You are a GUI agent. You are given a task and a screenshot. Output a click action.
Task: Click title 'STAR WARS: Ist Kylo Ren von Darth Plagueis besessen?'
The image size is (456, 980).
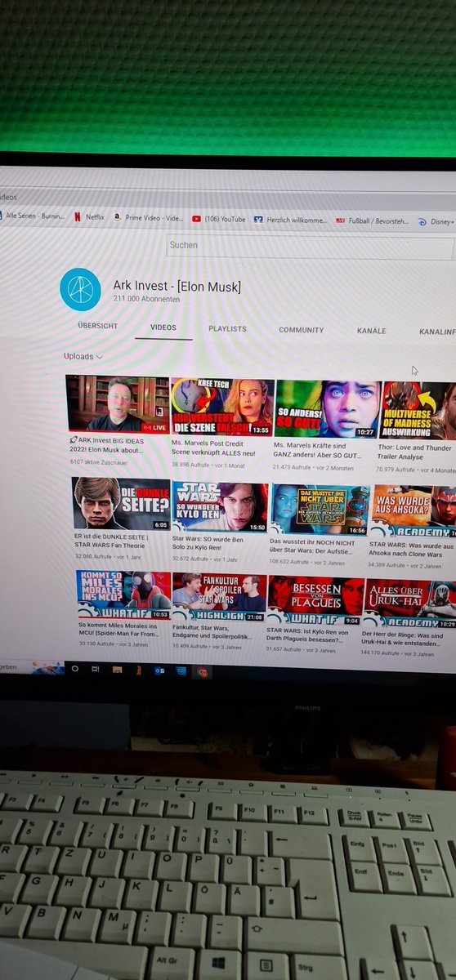[x=306, y=635]
